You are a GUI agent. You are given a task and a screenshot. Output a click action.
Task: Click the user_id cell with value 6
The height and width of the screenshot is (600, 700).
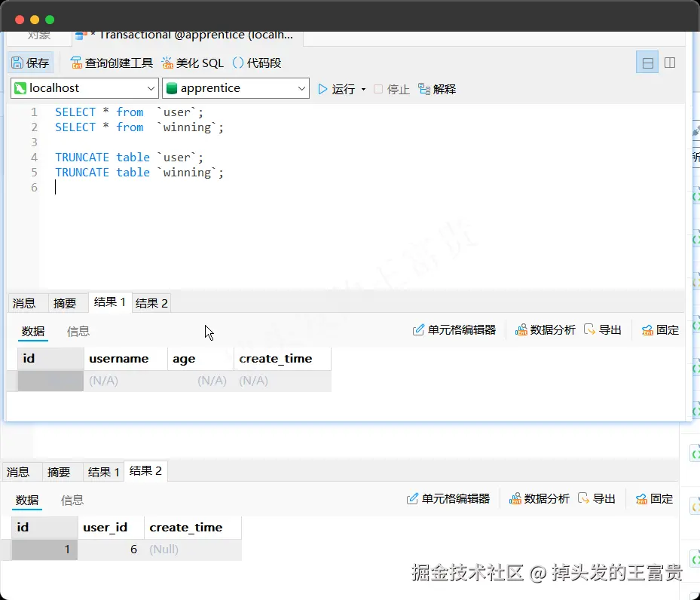click(x=111, y=549)
